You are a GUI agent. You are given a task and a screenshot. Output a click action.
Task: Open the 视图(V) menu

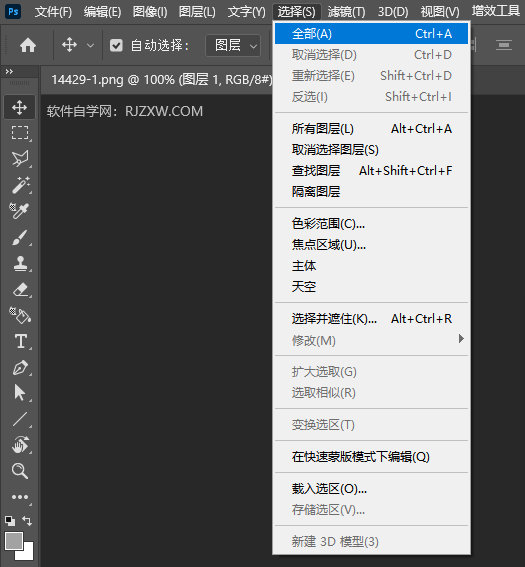point(440,12)
